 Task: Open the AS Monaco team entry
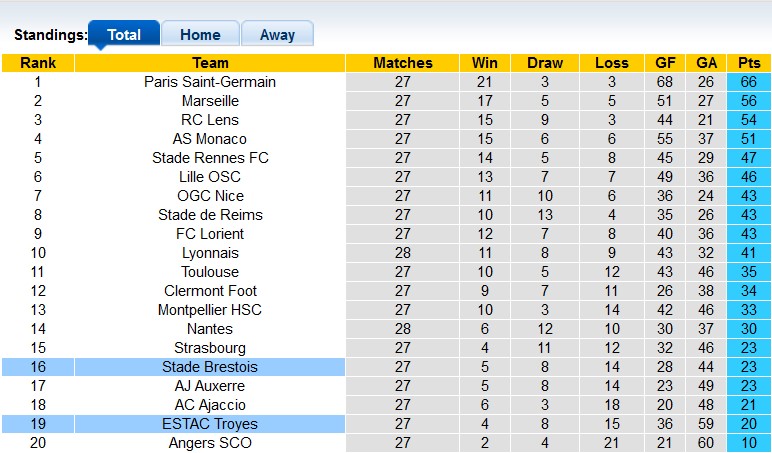coord(210,139)
